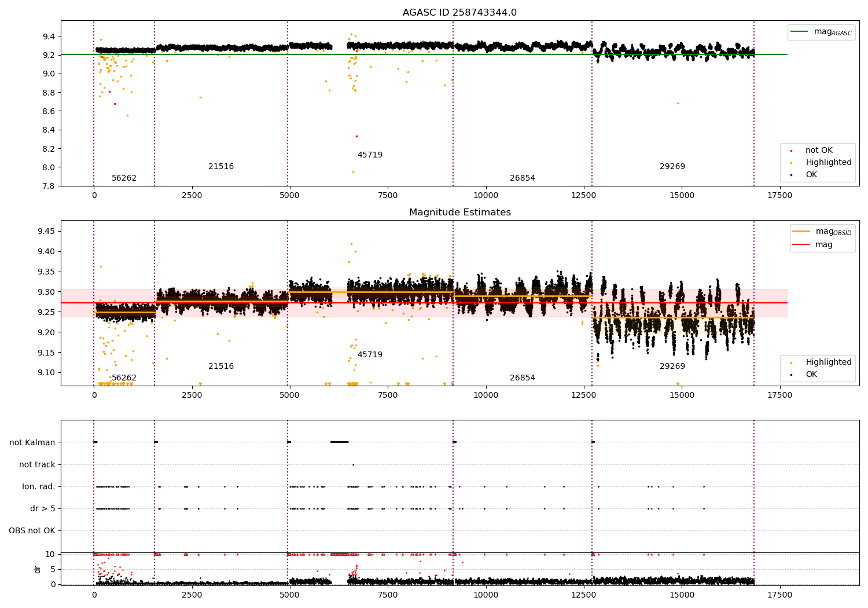Click the OBS not OK row label
Viewport: 868px width, 608px height.
tap(32, 531)
